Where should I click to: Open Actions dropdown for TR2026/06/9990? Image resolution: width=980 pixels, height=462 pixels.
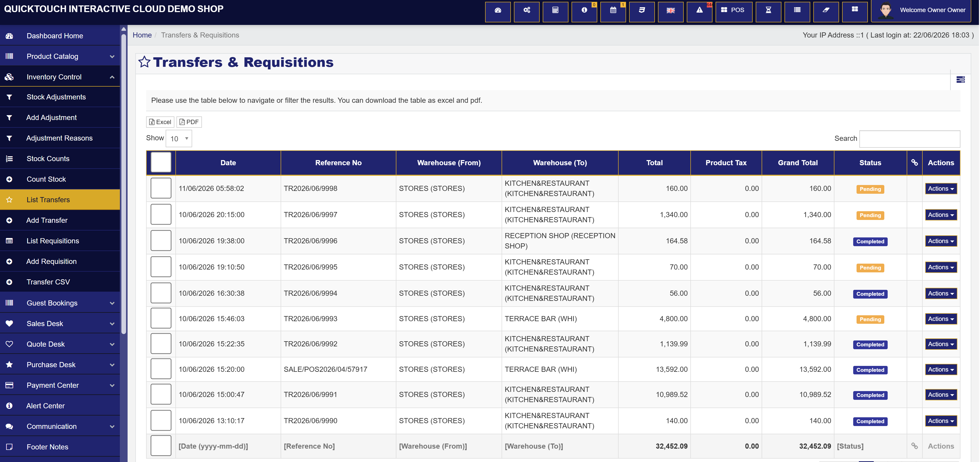click(x=940, y=421)
